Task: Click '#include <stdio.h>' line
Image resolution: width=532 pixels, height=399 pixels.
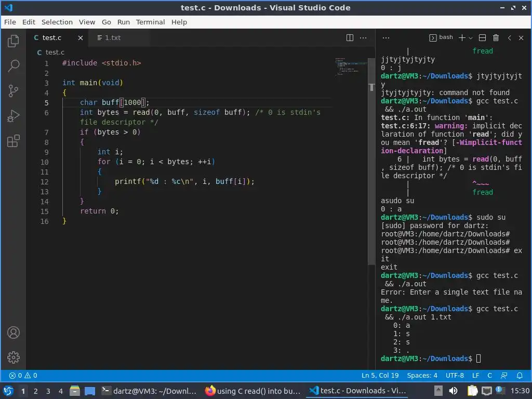Action: [x=101, y=63]
